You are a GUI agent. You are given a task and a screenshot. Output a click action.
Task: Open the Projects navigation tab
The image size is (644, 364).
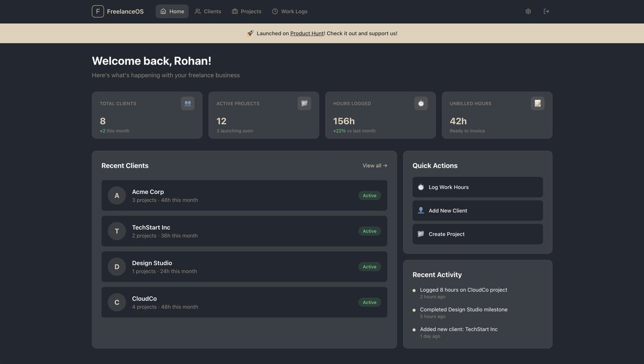pyautogui.click(x=246, y=11)
